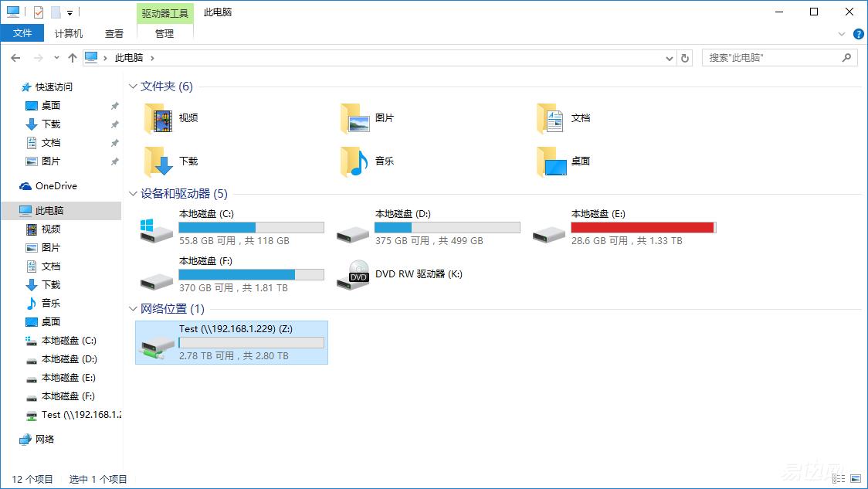Click the This PC system icon in title bar
The image size is (868, 489).
[12, 12]
